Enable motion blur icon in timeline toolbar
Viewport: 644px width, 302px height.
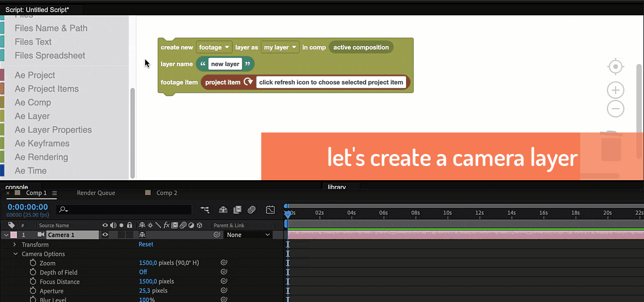[252, 210]
